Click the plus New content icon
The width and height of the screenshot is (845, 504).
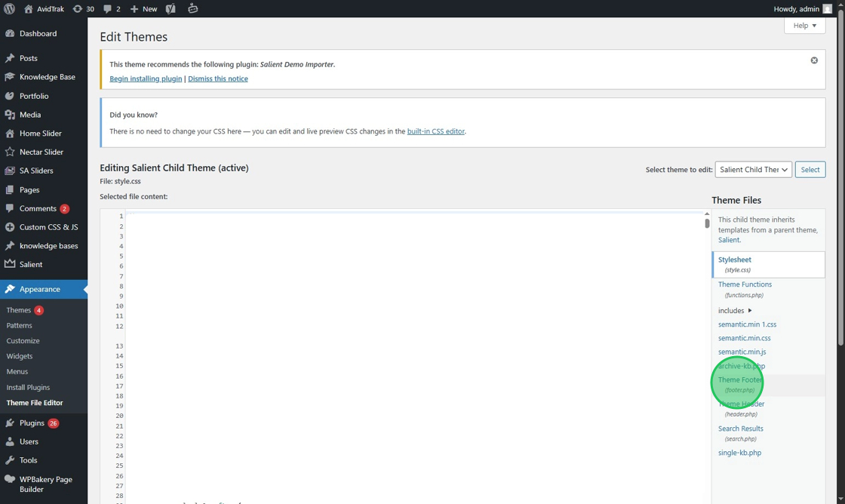[134, 9]
